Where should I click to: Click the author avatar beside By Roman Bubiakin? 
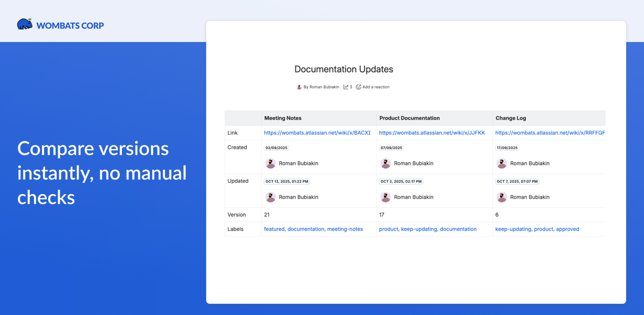coord(299,87)
